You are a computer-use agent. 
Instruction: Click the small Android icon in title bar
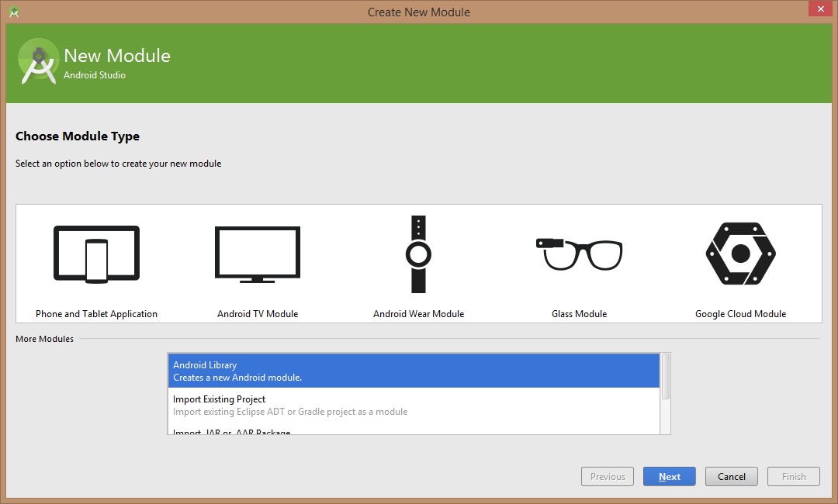point(14,12)
